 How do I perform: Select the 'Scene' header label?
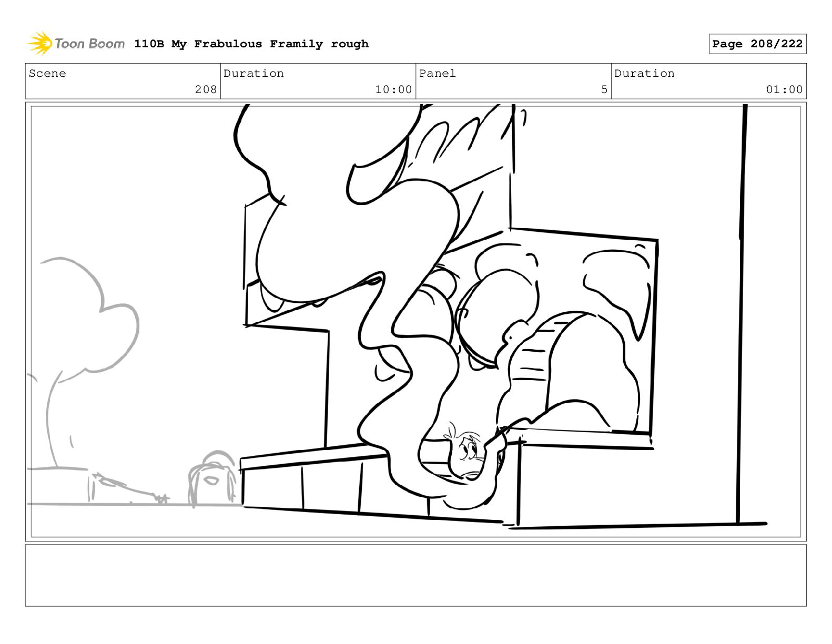pyautogui.click(x=48, y=74)
